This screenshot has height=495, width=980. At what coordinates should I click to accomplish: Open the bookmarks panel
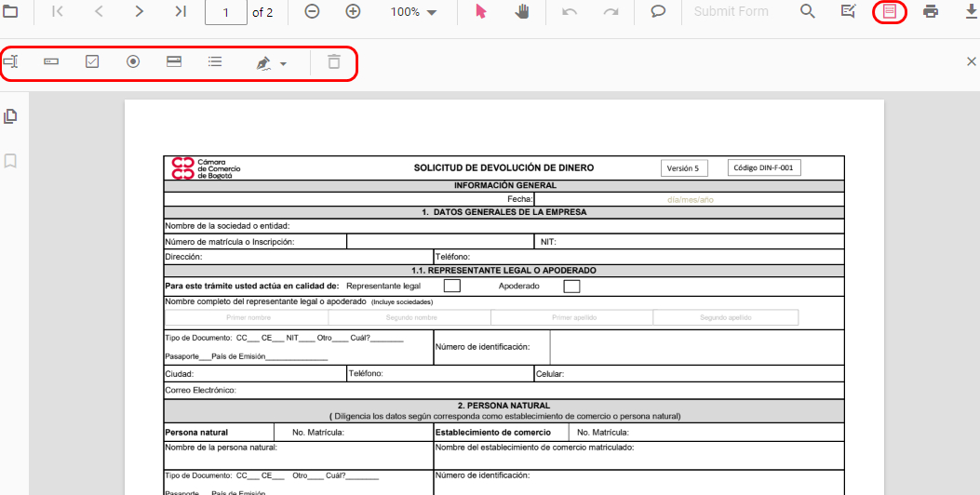[10, 161]
